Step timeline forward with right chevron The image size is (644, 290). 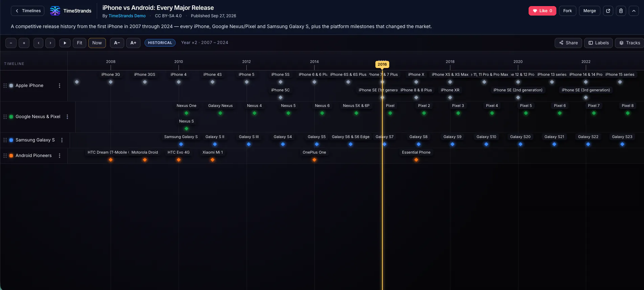coord(50,43)
